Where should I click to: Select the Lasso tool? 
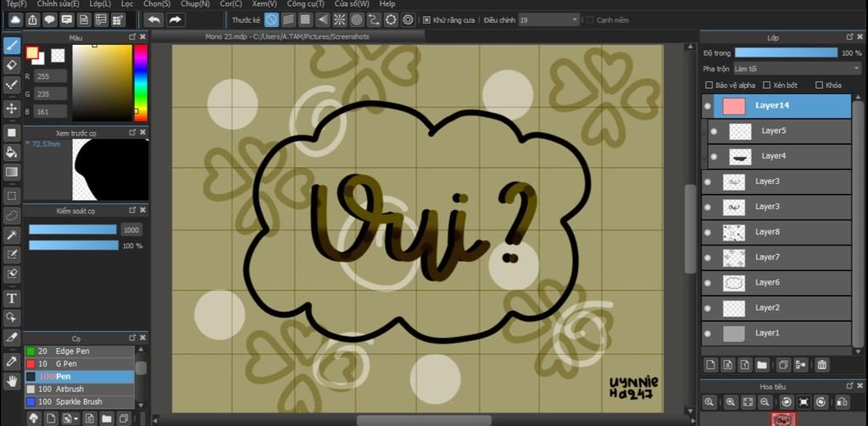(12, 214)
